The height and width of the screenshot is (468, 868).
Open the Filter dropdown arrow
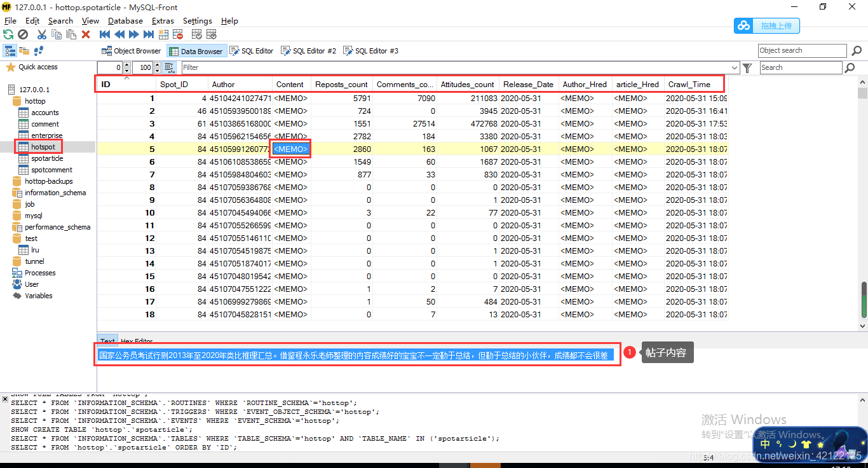735,67
